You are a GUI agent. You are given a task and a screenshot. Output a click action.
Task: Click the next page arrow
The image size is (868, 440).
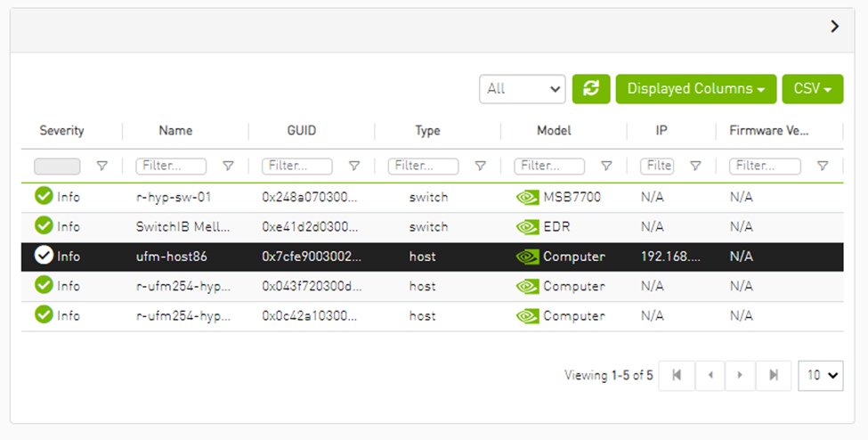[x=740, y=376]
